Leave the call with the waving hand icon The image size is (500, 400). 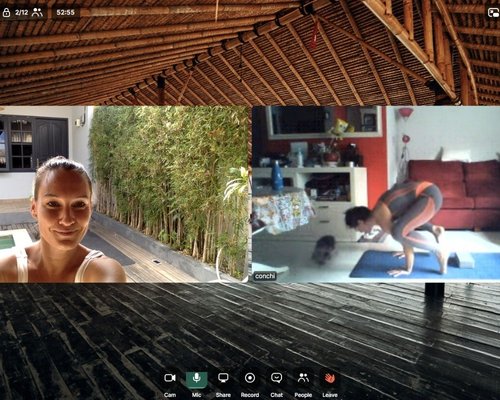(x=330, y=378)
